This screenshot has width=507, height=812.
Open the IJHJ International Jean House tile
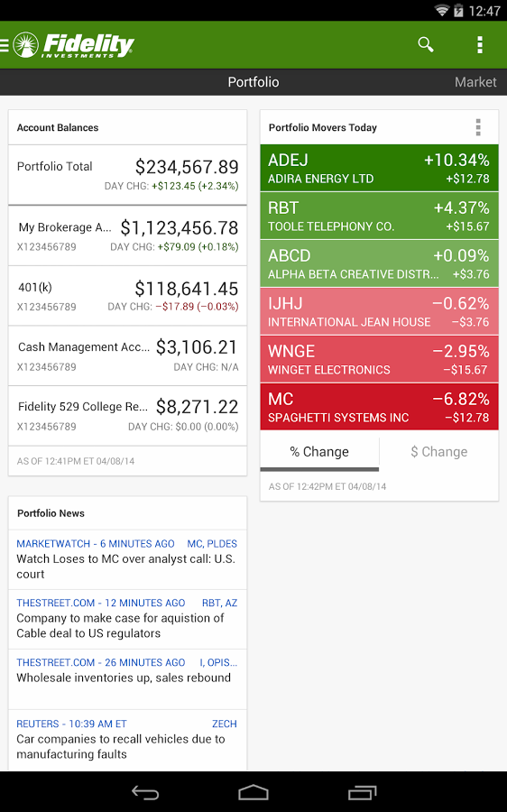[379, 312]
